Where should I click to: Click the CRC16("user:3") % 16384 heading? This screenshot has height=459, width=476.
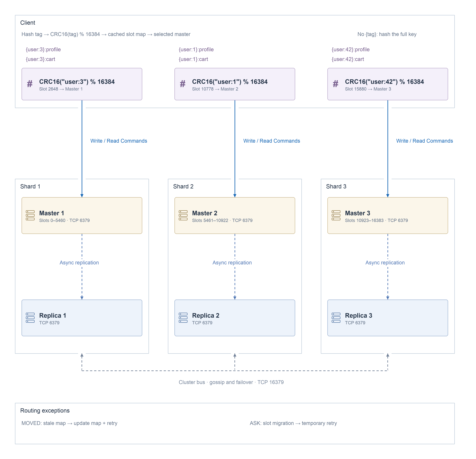click(x=77, y=82)
